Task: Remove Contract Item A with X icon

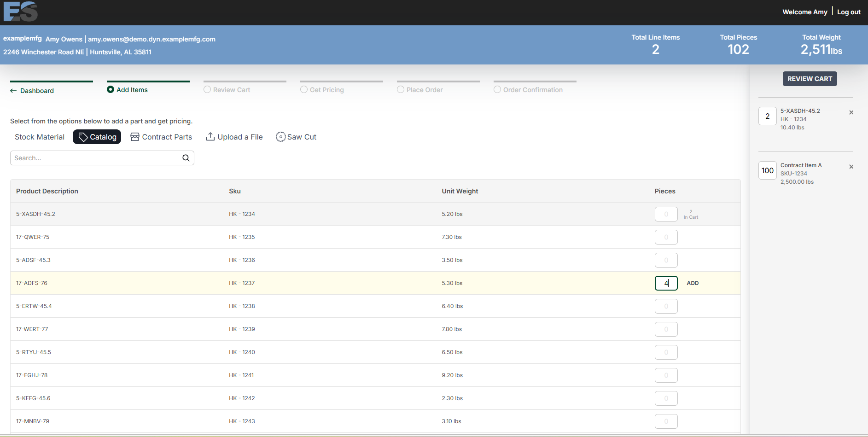Action: (851, 167)
